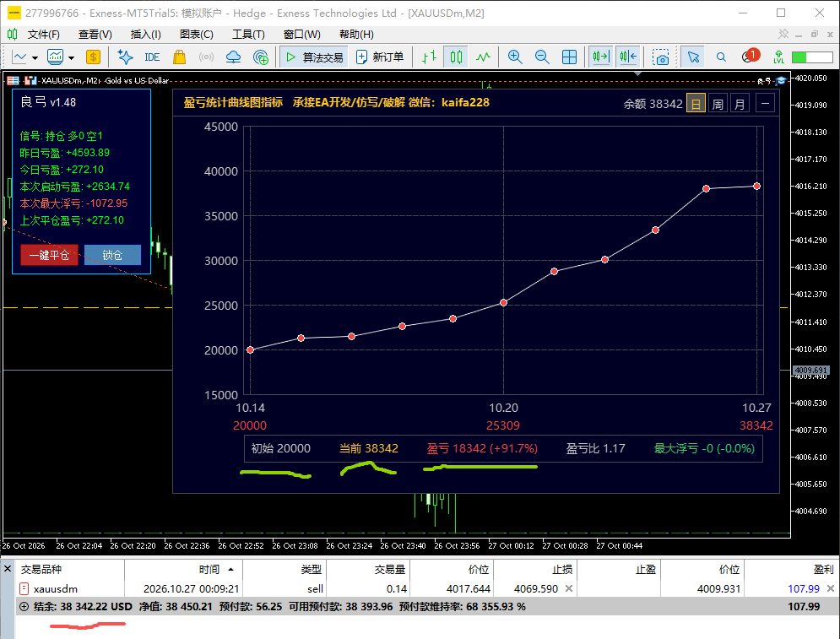Toggle Algo Trading (算法交易)
This screenshot has height=639, width=840.
pyautogui.click(x=314, y=57)
